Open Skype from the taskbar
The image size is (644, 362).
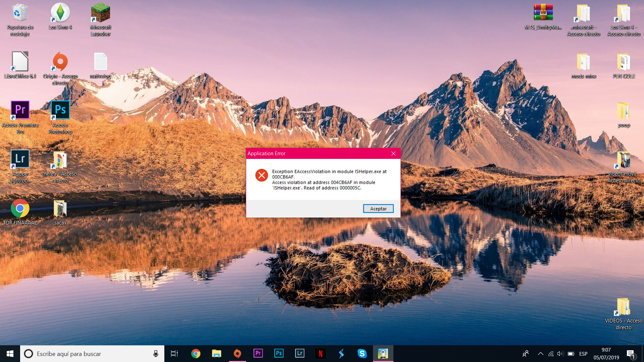pos(362,354)
